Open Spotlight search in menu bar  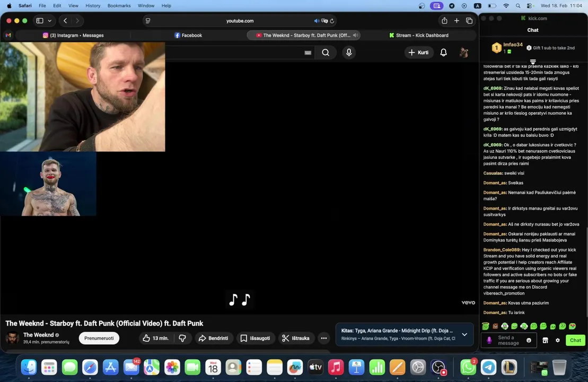518,6
